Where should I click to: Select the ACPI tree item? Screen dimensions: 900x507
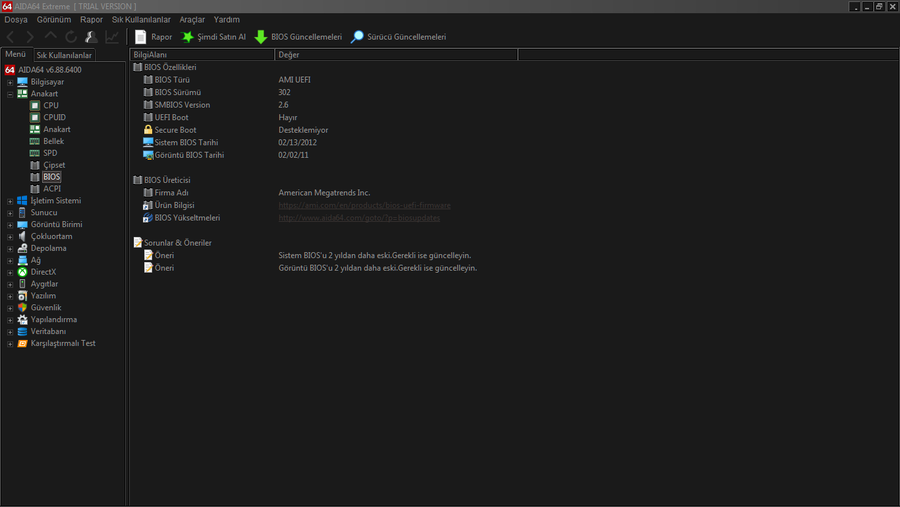click(52, 188)
